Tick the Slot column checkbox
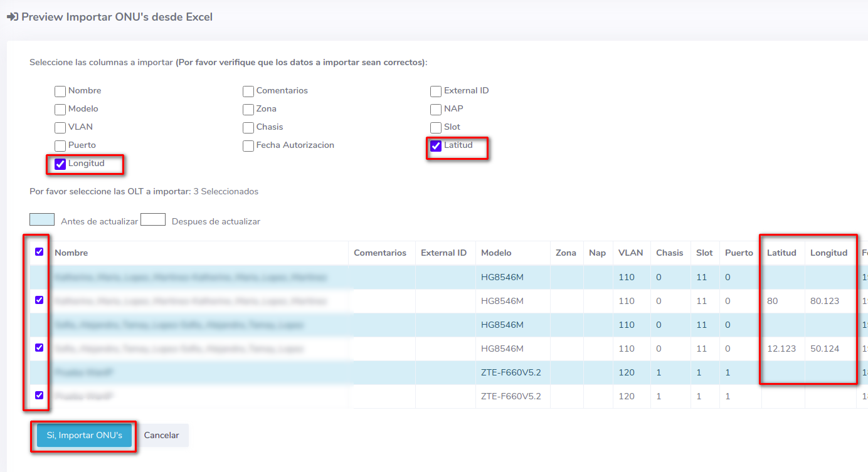This screenshot has height=472, width=868. pyautogui.click(x=436, y=128)
